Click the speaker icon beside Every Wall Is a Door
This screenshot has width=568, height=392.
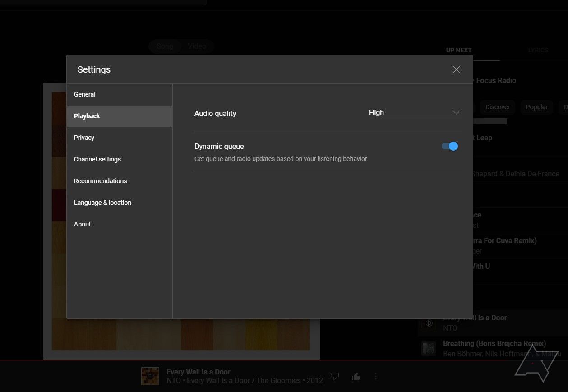click(429, 323)
